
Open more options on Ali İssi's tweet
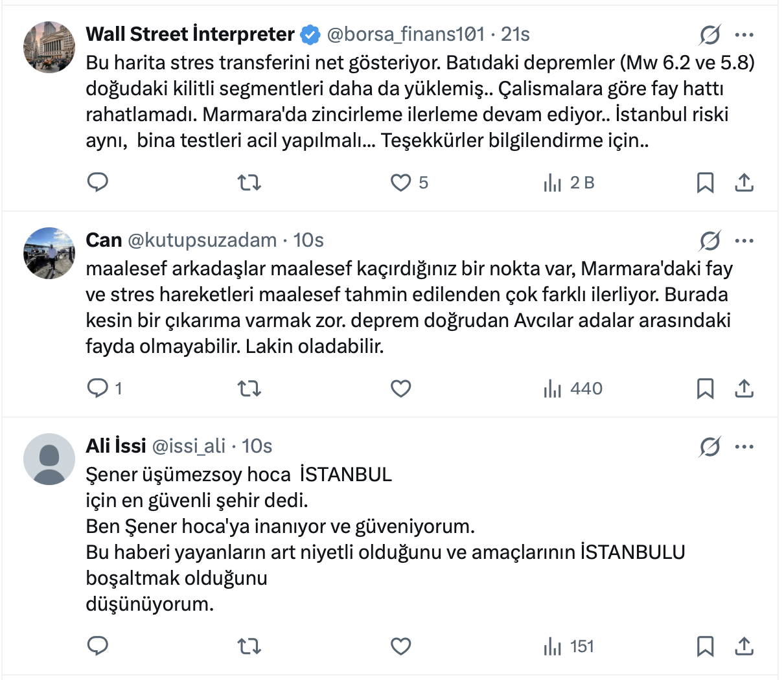coord(744,447)
